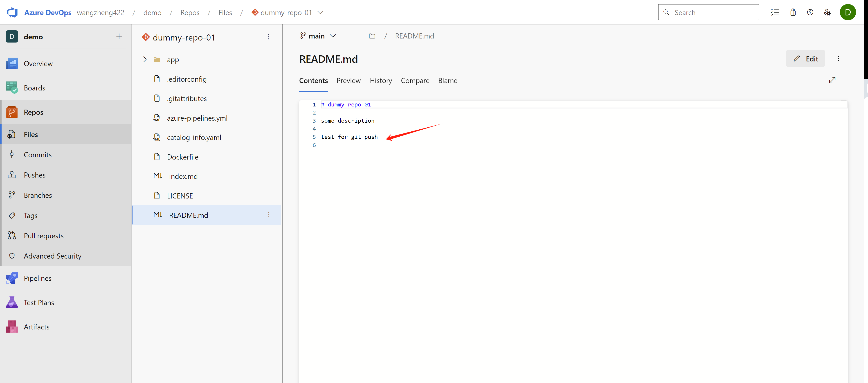
Task: Click the plus icon beside demo
Action: tap(119, 36)
